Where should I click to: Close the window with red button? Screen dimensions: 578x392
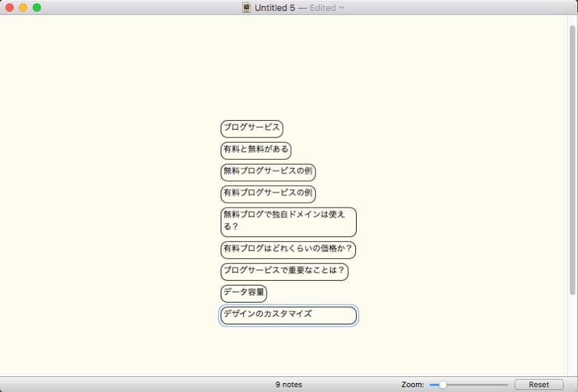[10, 8]
